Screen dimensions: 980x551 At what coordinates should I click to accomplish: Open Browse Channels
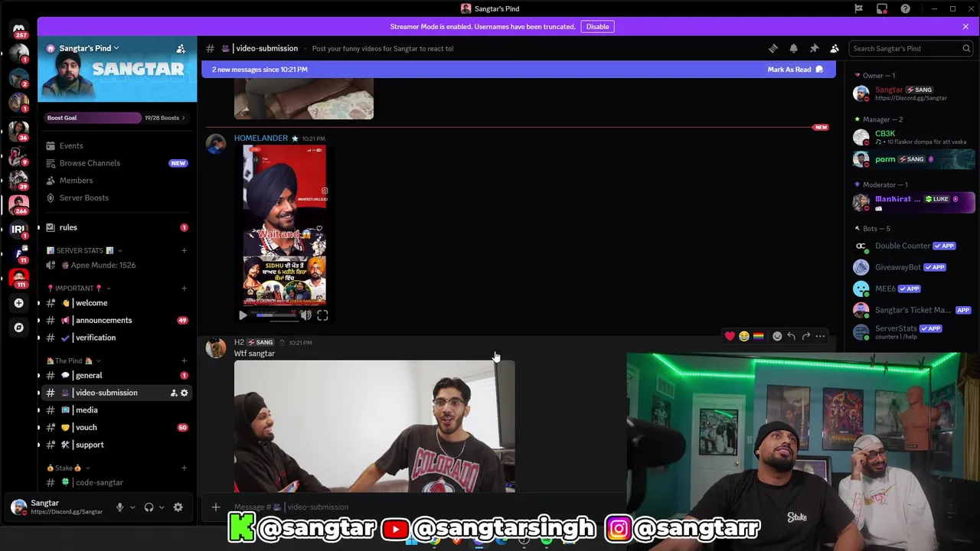point(116,163)
